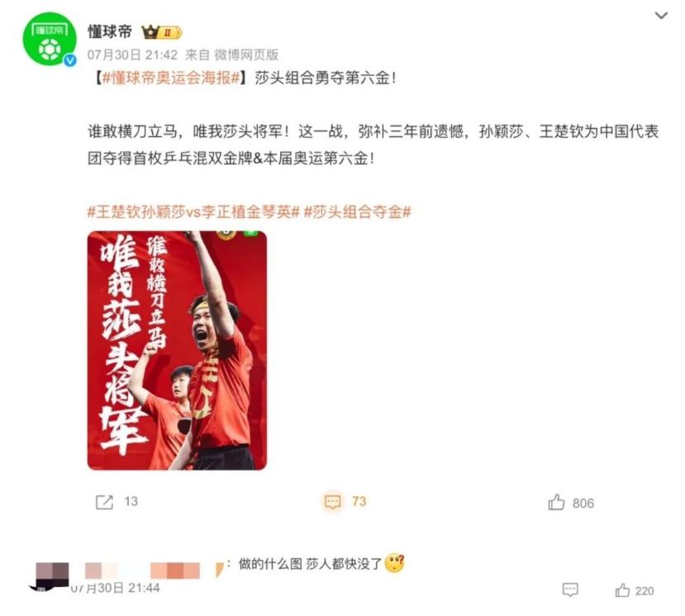Screen dimensions: 685x616
Task: Like the post with thumbs-up icon
Action: (x=556, y=503)
